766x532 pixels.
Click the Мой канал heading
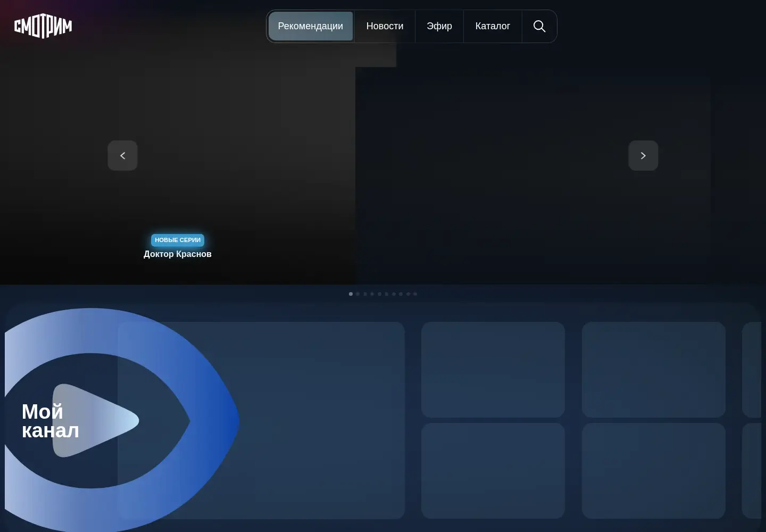tap(51, 421)
